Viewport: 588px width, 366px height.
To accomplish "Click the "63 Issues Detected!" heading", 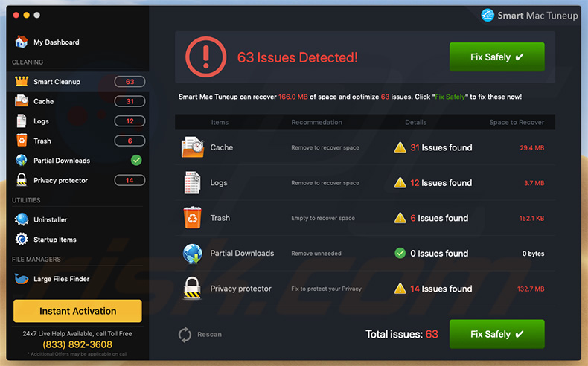I will (x=298, y=57).
